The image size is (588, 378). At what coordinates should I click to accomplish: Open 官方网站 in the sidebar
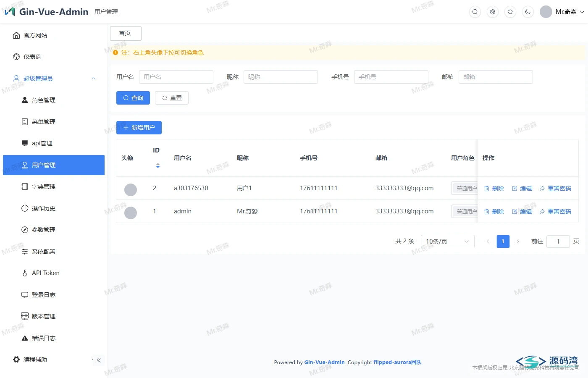54,35
